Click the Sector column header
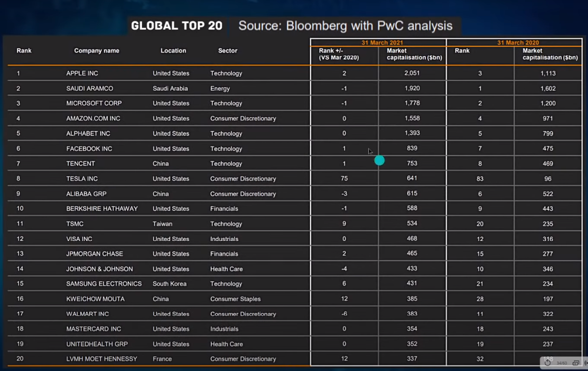Viewport: 588px width, 371px height. [x=228, y=51]
